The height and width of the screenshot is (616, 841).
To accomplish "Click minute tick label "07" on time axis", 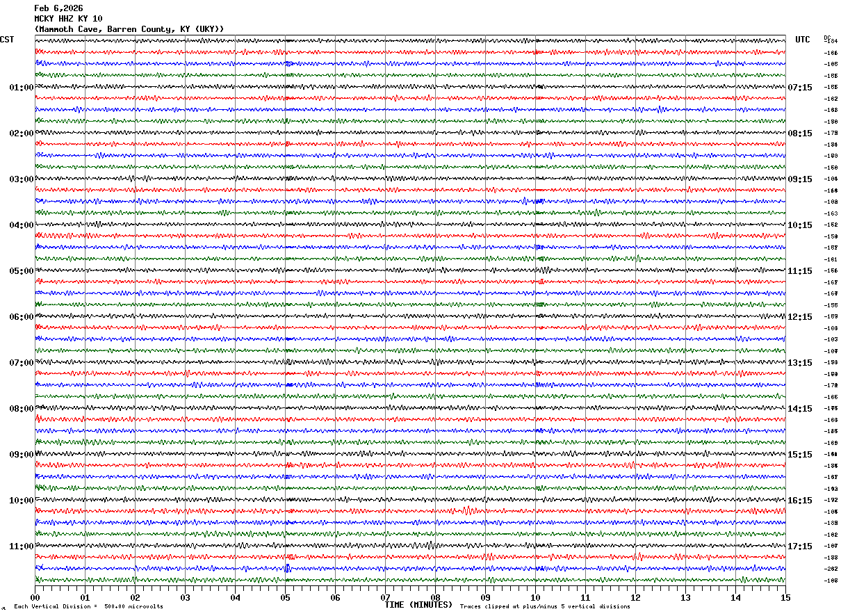I will (386, 597).
